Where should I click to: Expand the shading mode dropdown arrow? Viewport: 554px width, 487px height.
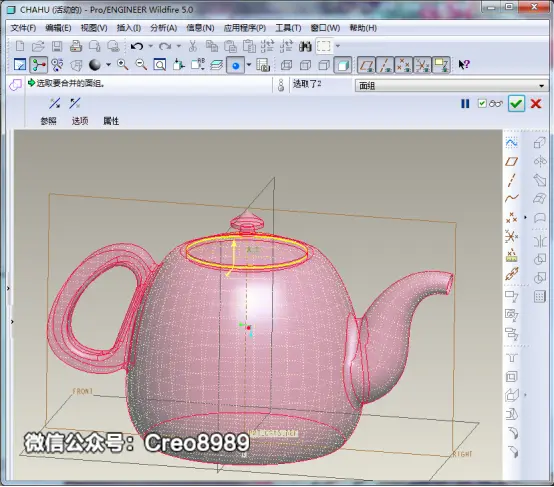click(x=108, y=65)
